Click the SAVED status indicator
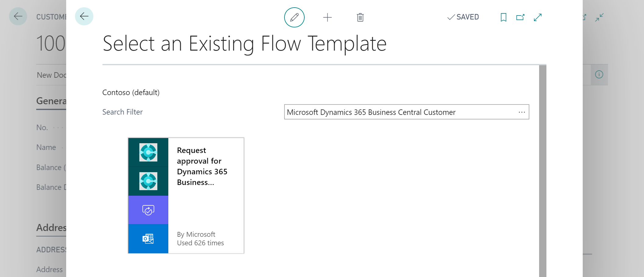This screenshot has width=644, height=277. pos(463,17)
